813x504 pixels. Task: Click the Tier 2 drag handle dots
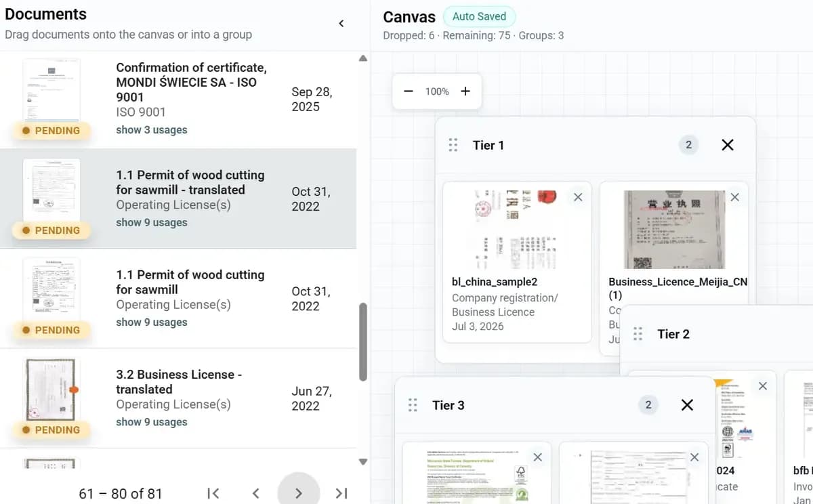638,334
